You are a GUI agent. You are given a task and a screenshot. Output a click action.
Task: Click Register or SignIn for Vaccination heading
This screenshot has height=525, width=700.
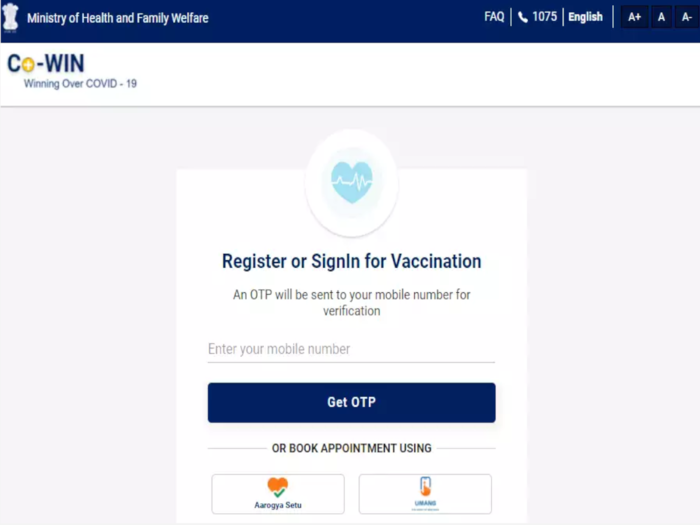pyautogui.click(x=352, y=261)
